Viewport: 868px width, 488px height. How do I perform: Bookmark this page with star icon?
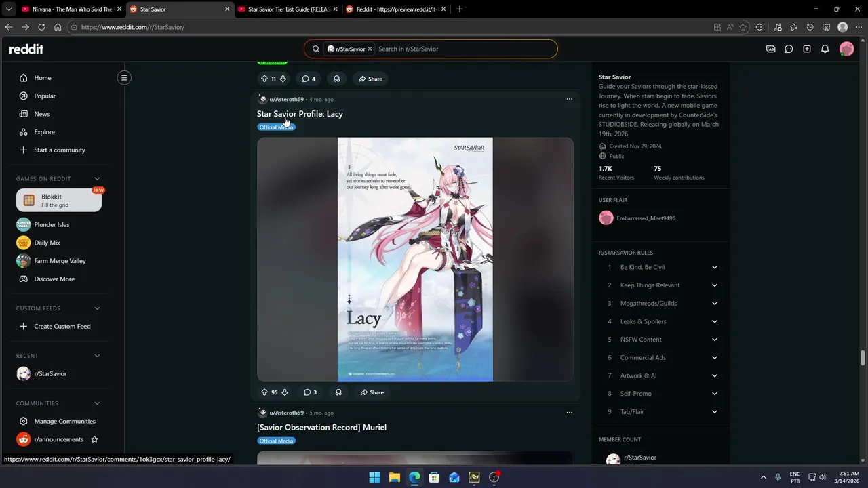click(743, 27)
